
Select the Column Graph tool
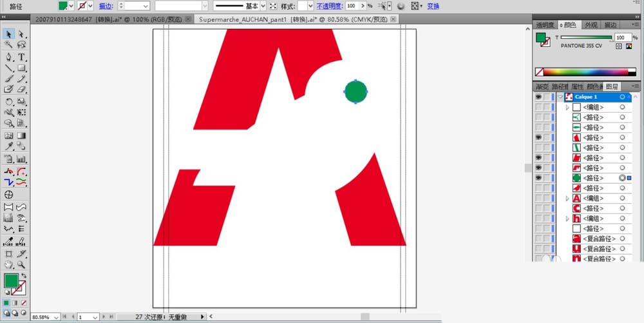coord(21,159)
